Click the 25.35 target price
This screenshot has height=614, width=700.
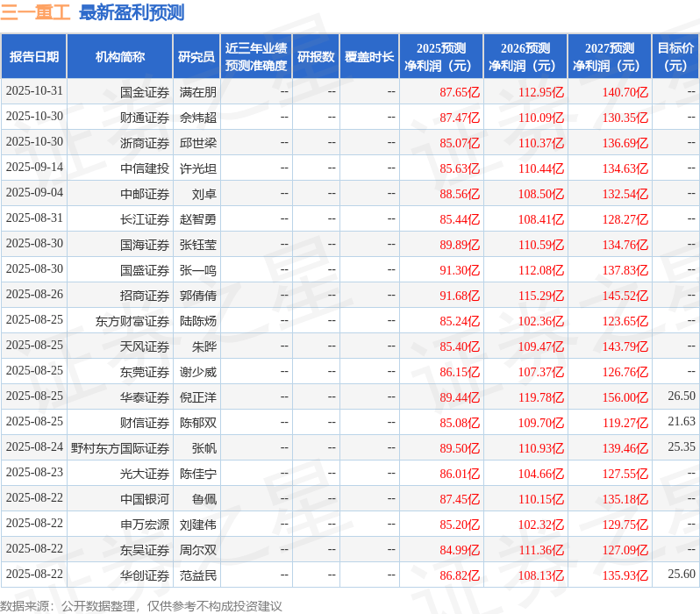682,447
